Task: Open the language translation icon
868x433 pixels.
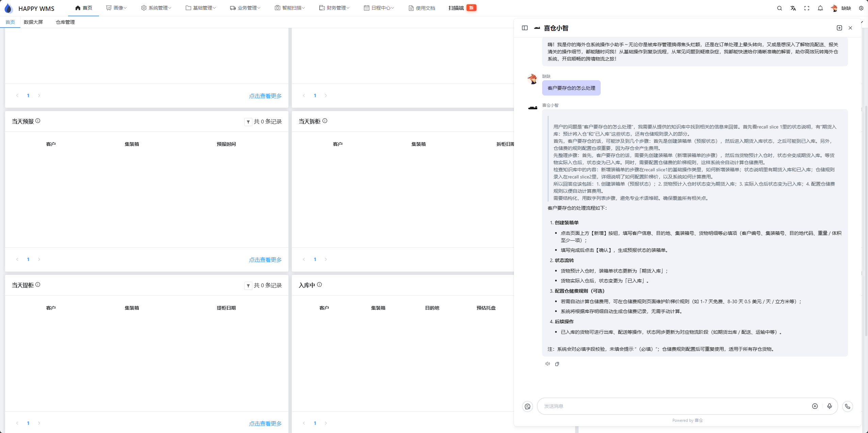Action: tap(793, 8)
